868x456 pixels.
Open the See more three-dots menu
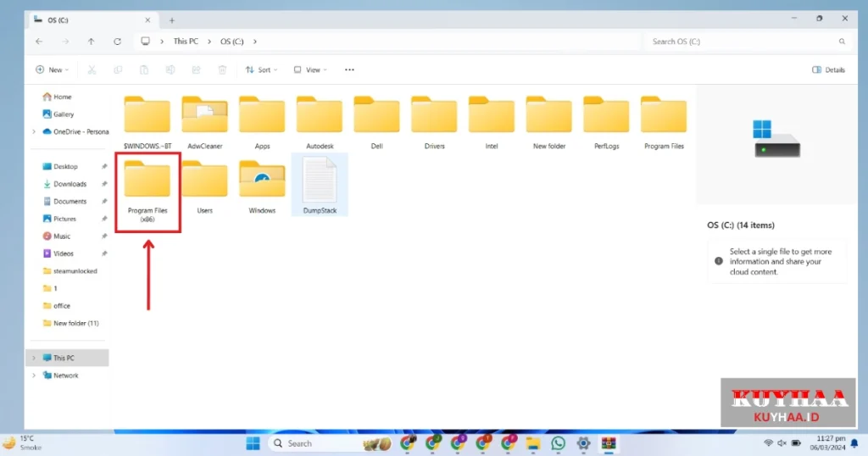(349, 70)
